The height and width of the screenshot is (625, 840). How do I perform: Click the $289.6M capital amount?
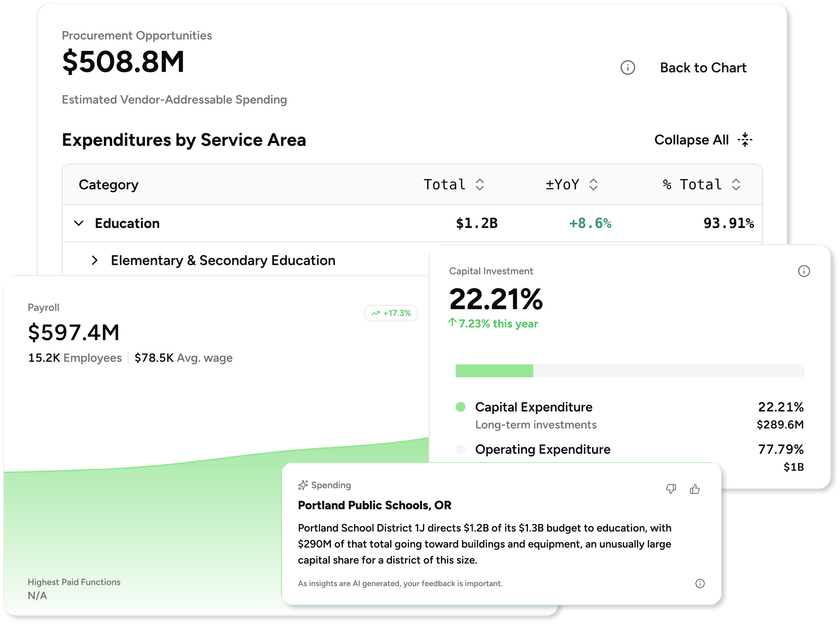(x=780, y=425)
